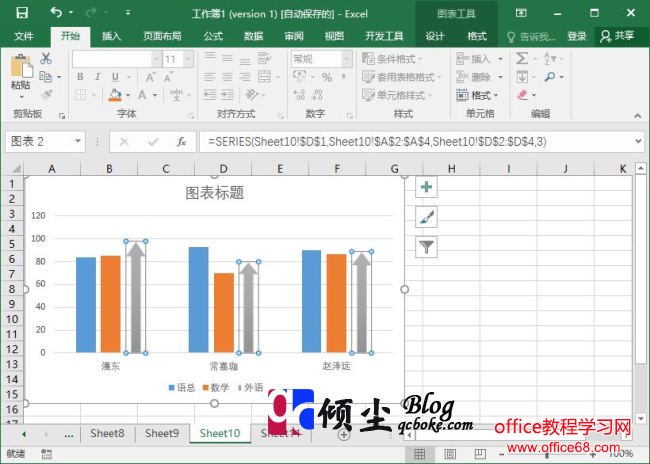Toggle center horizontal alignment
Viewport: 650px width, 464px height.
pyautogui.click(x=227, y=77)
